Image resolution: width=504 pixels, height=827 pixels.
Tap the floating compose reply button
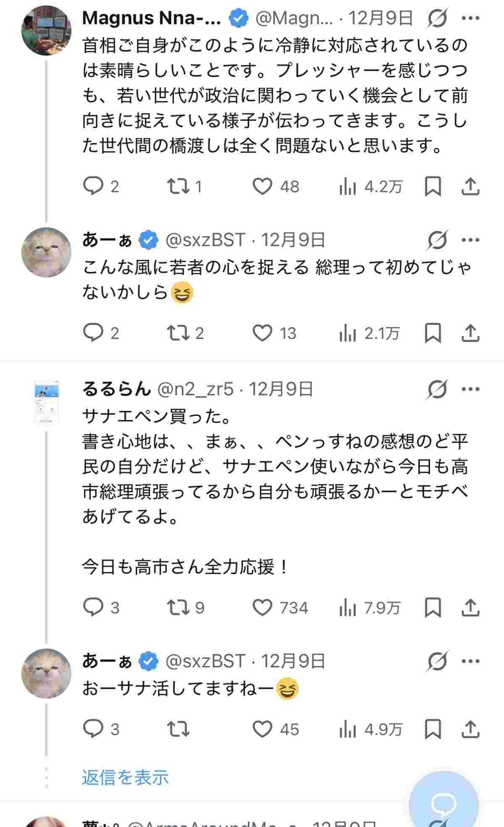coord(444,803)
